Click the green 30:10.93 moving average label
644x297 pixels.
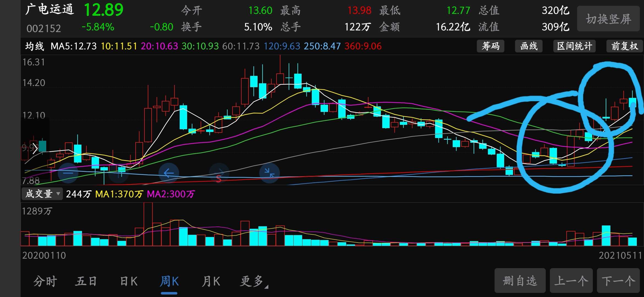(x=200, y=46)
